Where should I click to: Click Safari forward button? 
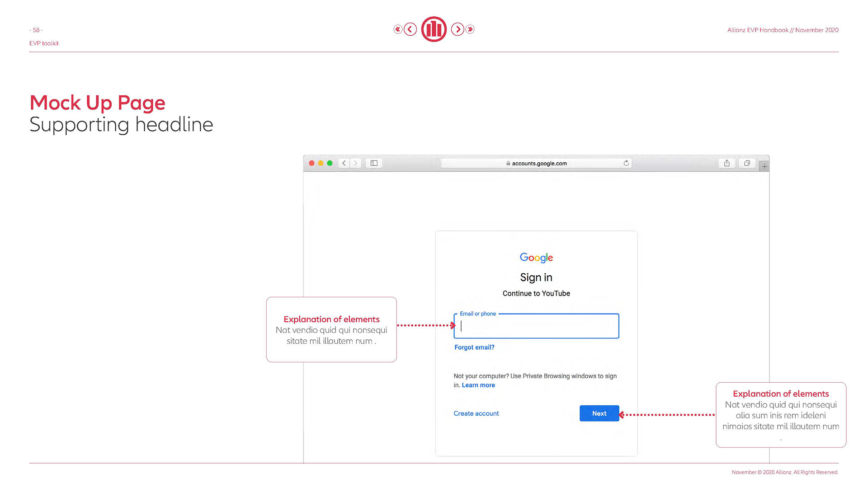point(355,163)
